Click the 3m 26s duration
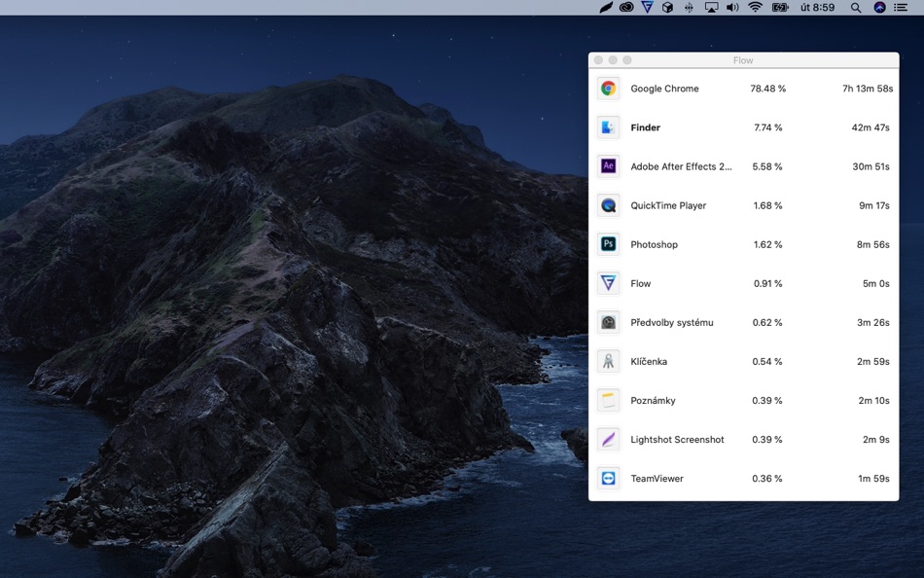 (872, 322)
